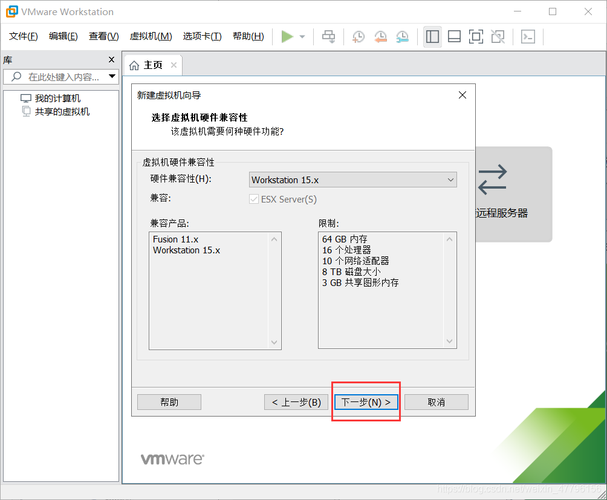Viewport: 607px width, 500px height.
Task: Click the search magnifier icon in library
Action: [x=16, y=77]
